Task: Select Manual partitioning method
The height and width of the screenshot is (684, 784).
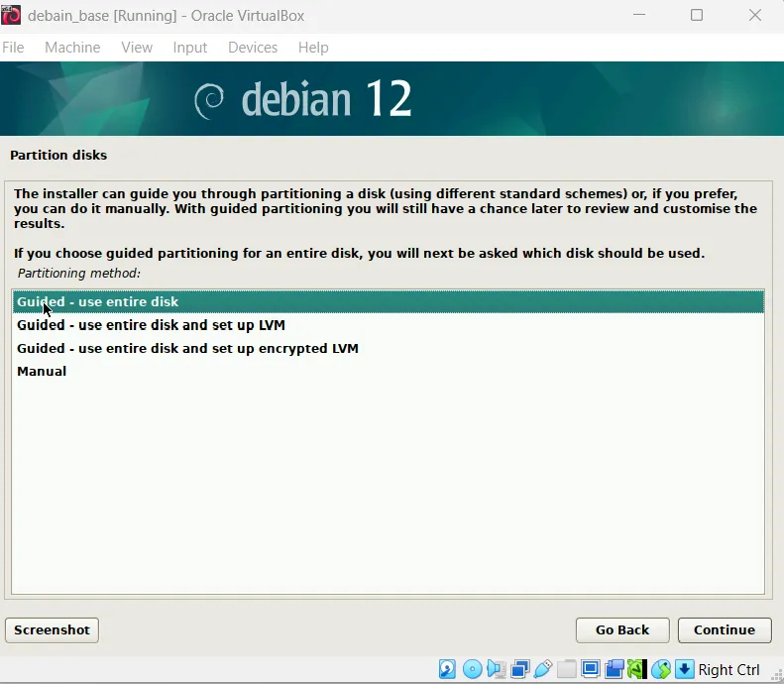Action: click(388, 371)
